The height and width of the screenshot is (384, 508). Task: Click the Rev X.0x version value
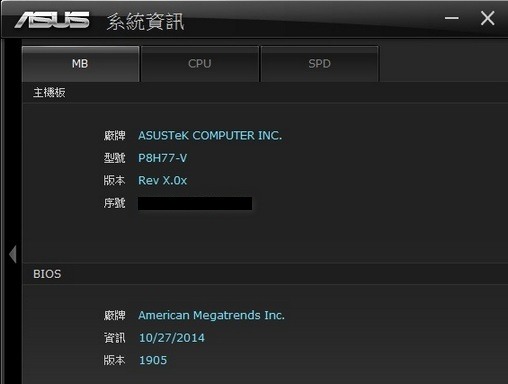point(162,181)
